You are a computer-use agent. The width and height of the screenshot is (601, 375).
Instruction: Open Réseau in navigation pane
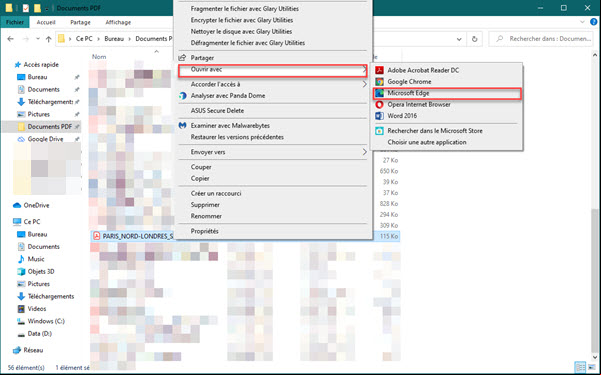coord(33,350)
